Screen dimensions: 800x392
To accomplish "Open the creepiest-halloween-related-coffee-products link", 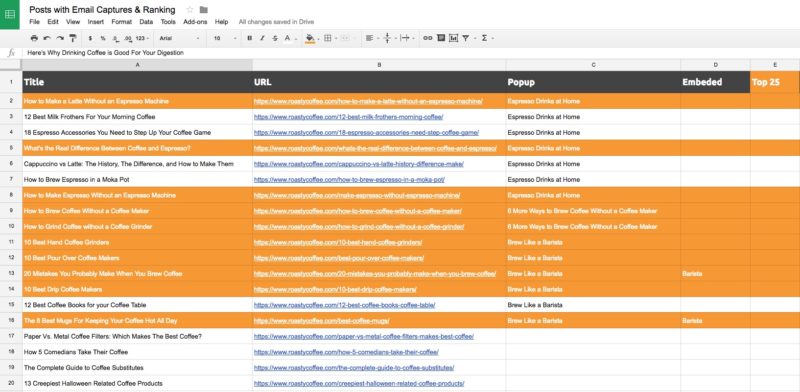I will click(359, 383).
